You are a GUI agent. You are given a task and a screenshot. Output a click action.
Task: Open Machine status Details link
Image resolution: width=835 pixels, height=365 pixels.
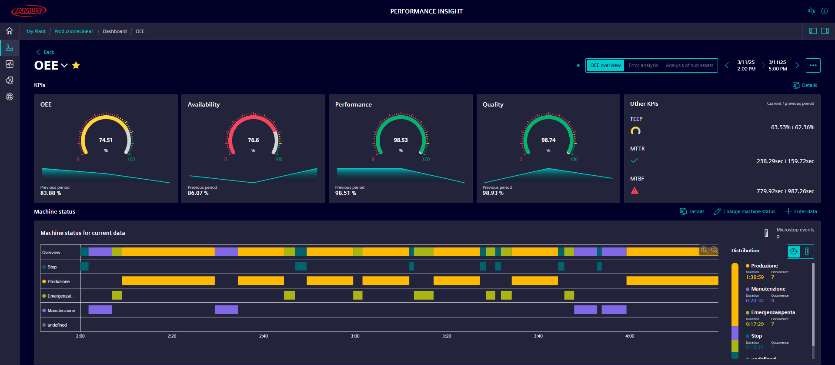pyautogui.click(x=692, y=212)
